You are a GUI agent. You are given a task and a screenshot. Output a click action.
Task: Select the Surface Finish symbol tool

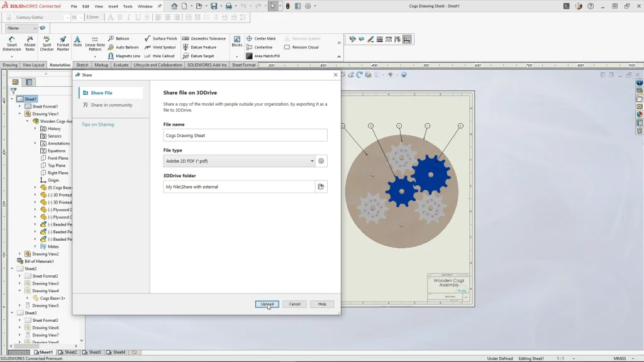pyautogui.click(x=160, y=38)
